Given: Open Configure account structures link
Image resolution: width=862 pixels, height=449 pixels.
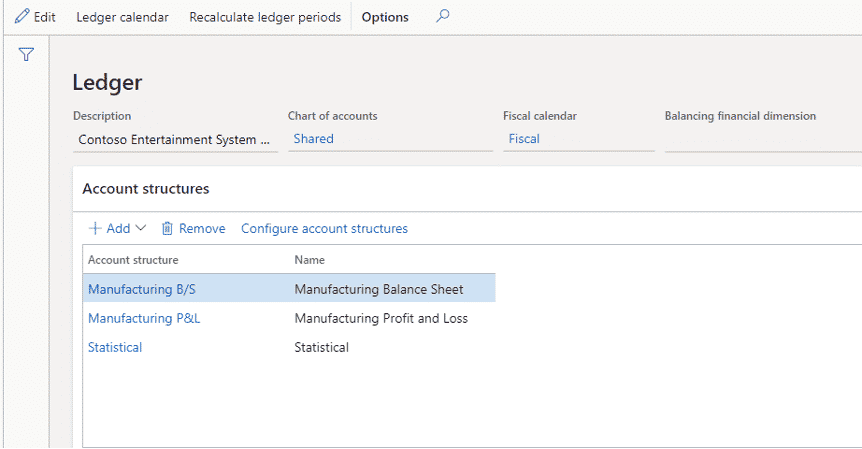Looking at the screenshot, I should click(324, 228).
